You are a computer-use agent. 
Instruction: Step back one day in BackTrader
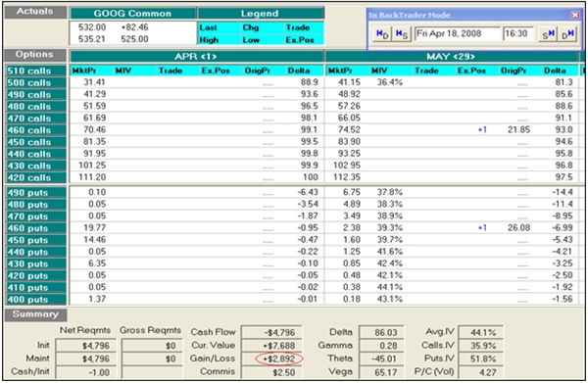382,34
